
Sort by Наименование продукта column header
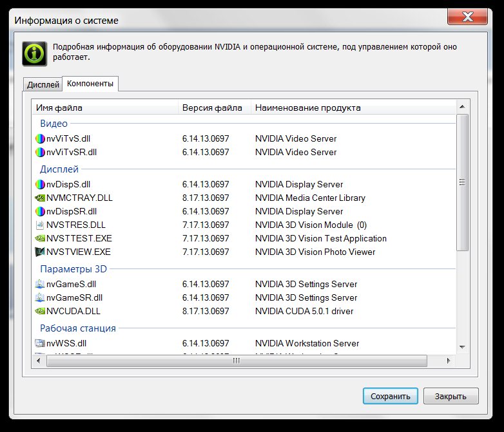[353, 108]
